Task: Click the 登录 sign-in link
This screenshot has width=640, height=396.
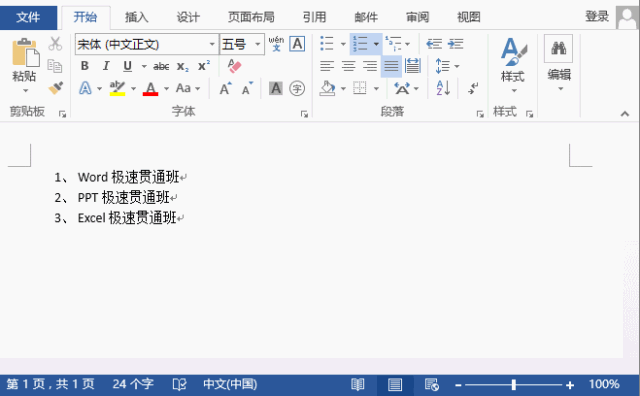Action: click(x=597, y=16)
